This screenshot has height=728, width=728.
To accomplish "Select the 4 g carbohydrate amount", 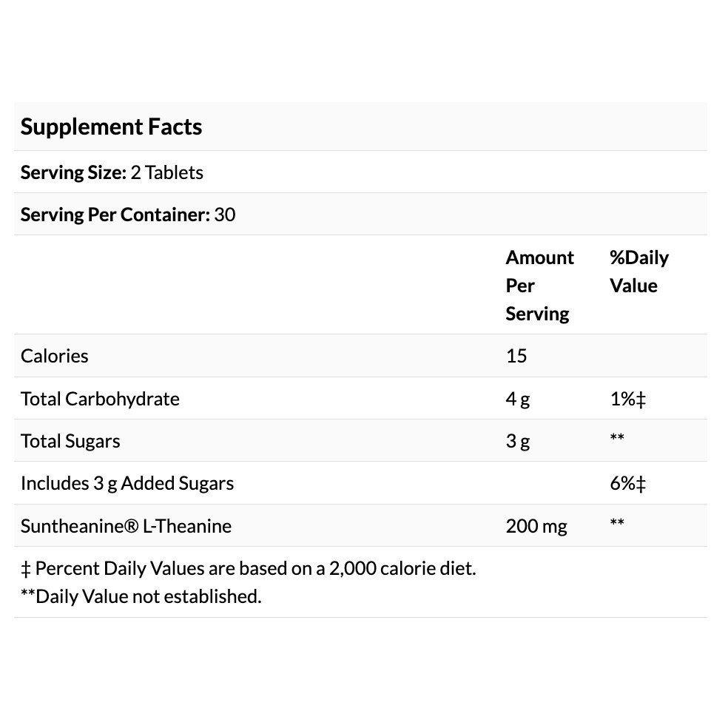I will pyautogui.click(x=518, y=399).
